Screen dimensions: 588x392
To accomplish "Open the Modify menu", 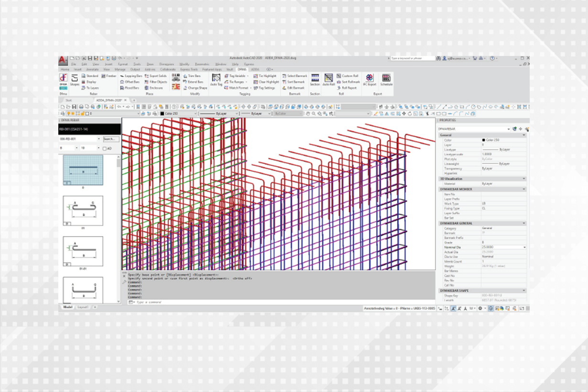I will [184, 64].
